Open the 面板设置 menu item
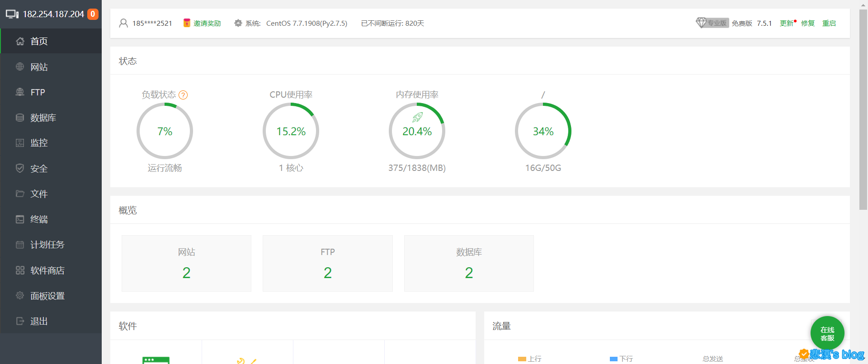 [51, 296]
